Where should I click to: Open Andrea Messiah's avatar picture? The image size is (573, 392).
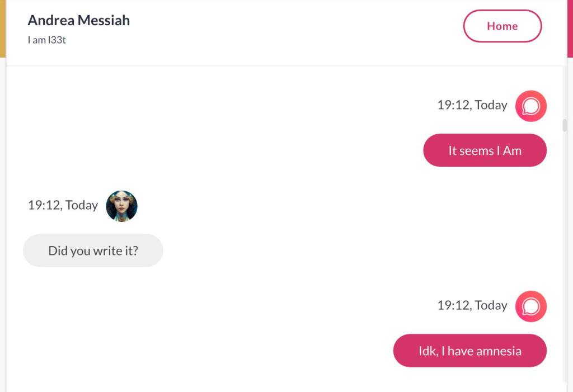121,206
